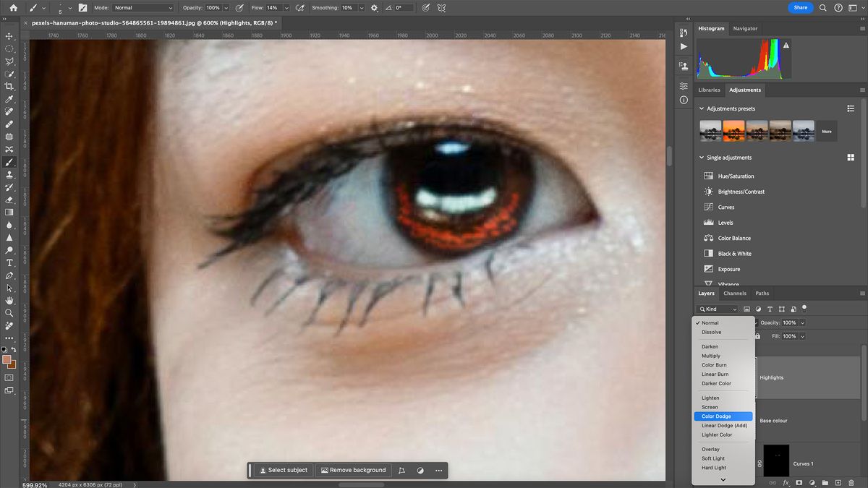The height and width of the screenshot is (488, 868).
Task: Choose Linear Dodge (Add) blend mode
Action: [x=723, y=425]
